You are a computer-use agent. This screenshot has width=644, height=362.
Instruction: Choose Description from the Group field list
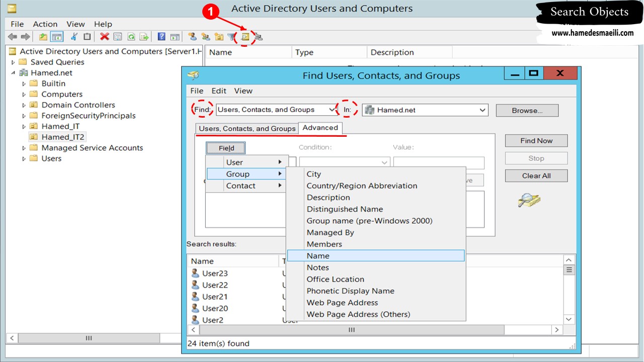375,198
